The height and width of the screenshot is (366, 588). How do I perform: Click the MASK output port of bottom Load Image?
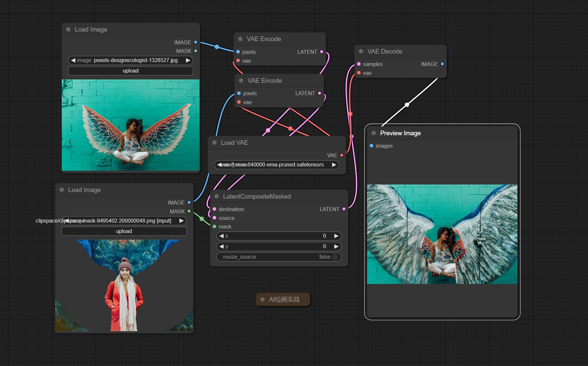[189, 211]
